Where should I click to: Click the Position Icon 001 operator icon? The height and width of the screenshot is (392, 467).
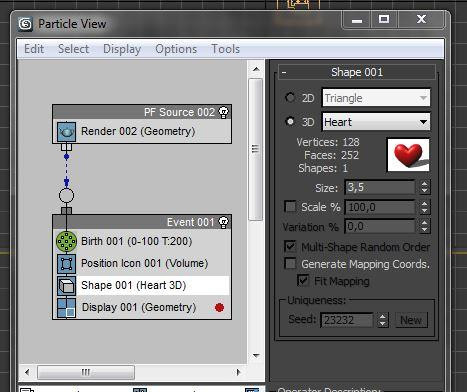pos(66,264)
